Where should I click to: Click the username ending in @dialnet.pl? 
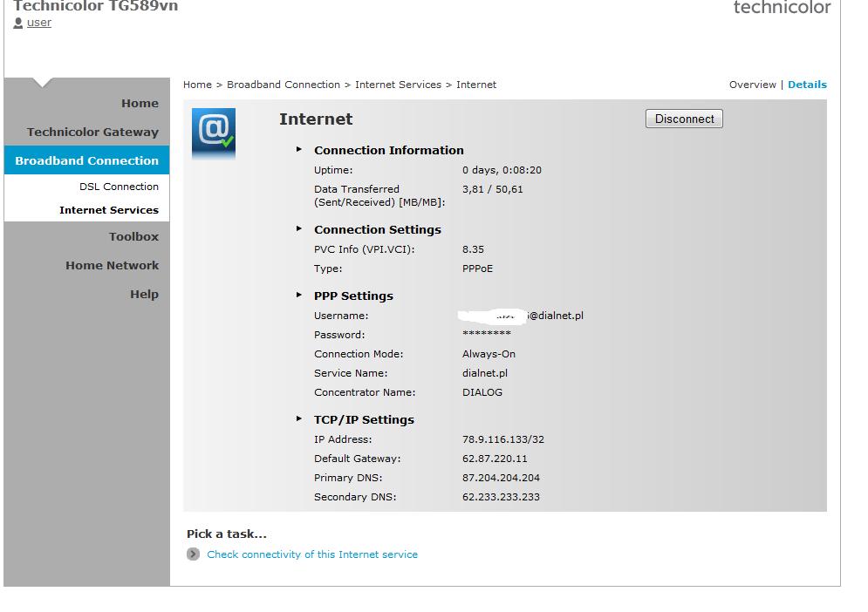[521, 316]
